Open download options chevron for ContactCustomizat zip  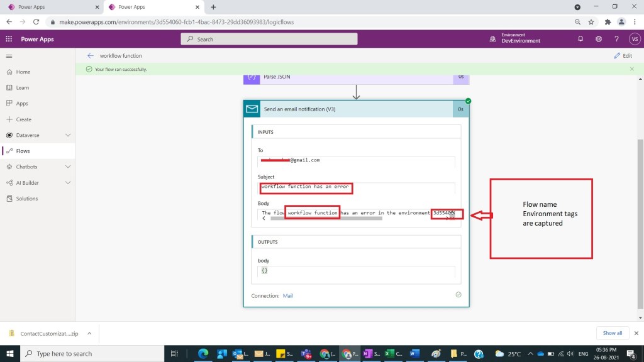click(x=89, y=334)
